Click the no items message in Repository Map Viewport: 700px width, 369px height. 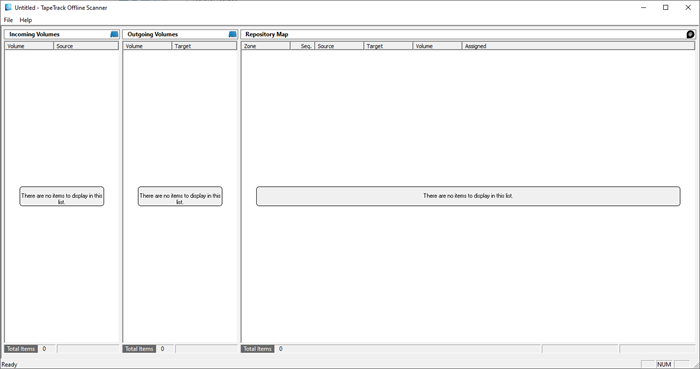click(468, 196)
